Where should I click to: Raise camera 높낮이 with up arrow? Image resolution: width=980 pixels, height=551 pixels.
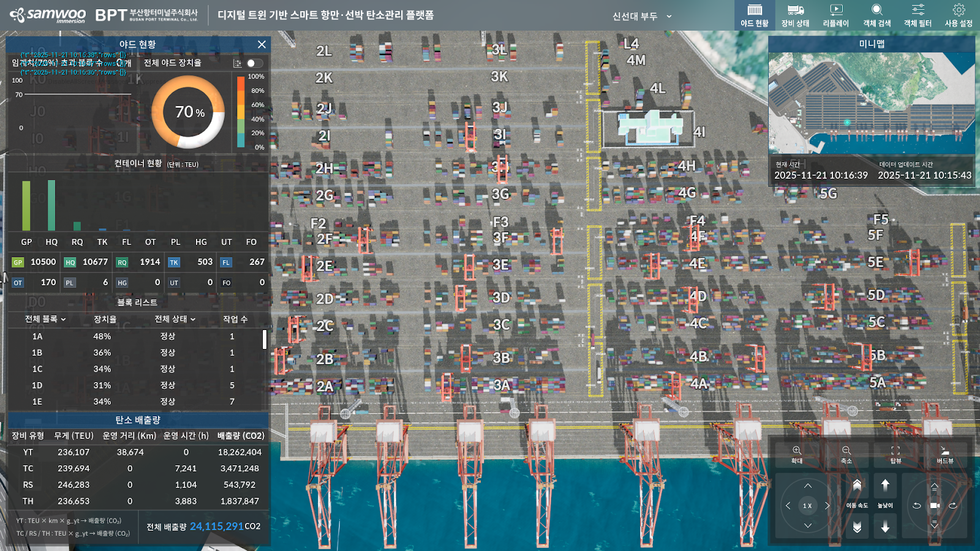tap(885, 485)
